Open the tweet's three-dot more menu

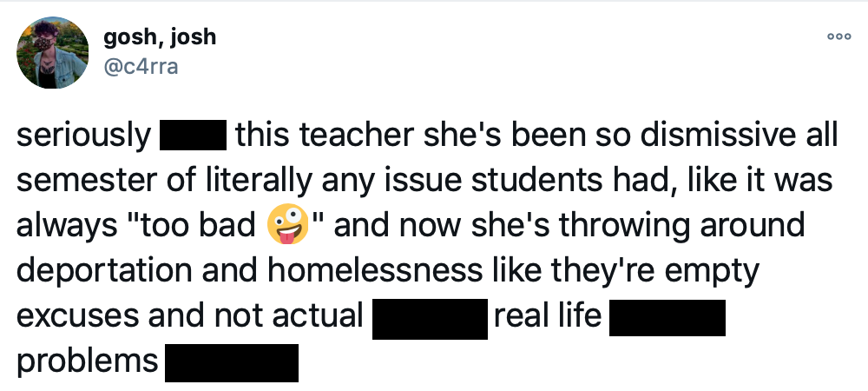(x=838, y=37)
